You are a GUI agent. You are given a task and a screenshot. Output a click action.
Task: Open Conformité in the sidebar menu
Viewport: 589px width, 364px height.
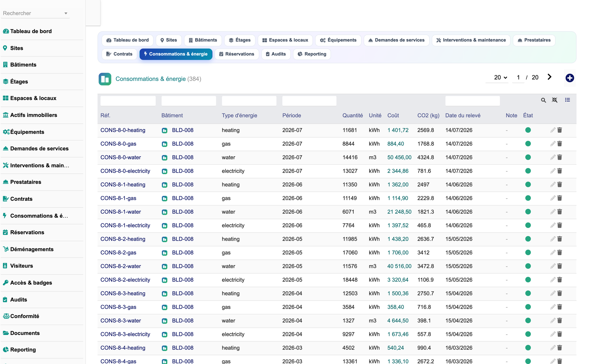(25, 316)
